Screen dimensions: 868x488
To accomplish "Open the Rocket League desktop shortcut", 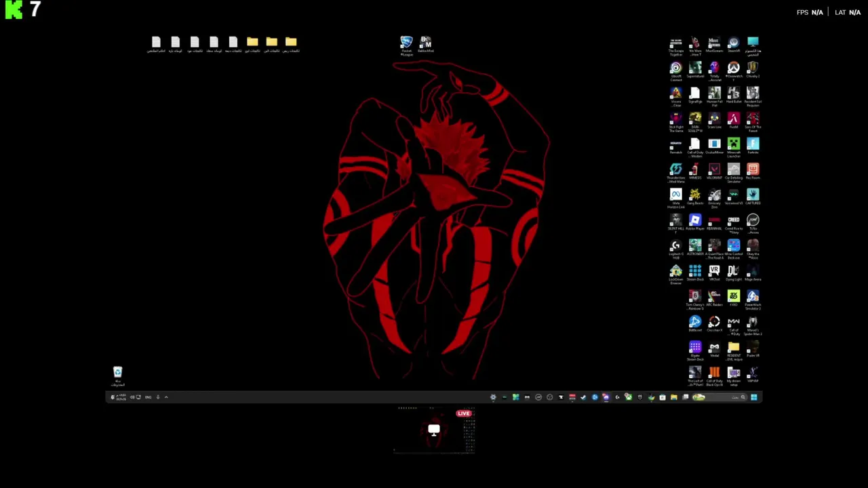I will 406,46.
